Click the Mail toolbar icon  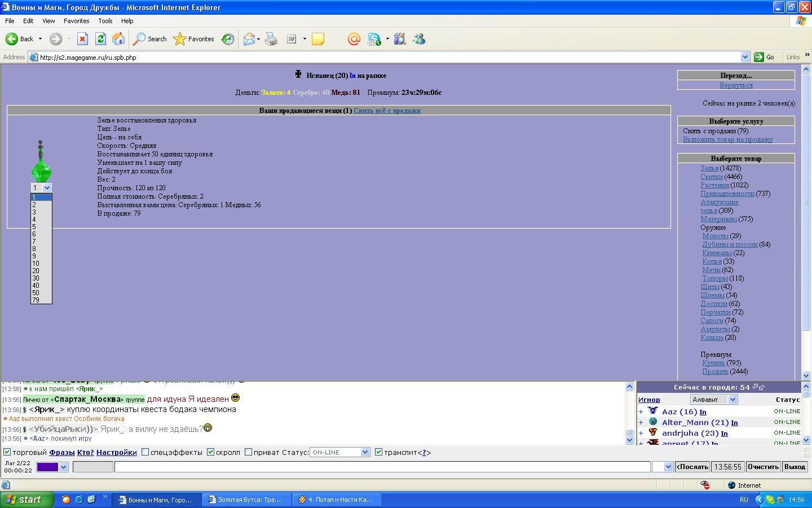(249, 39)
